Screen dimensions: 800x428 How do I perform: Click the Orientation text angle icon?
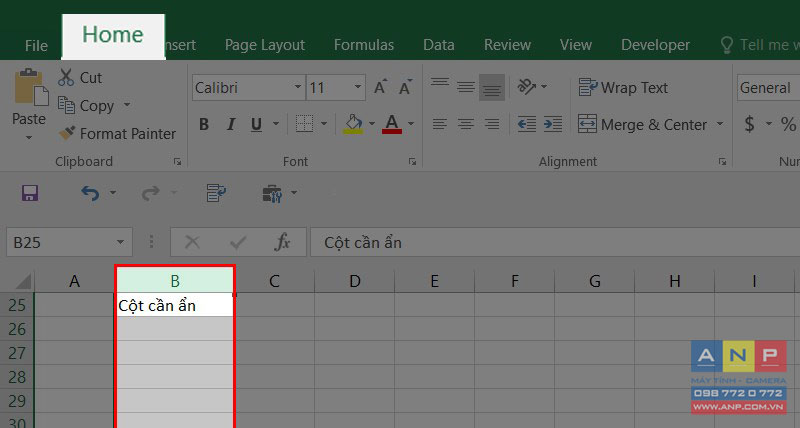[x=527, y=87]
